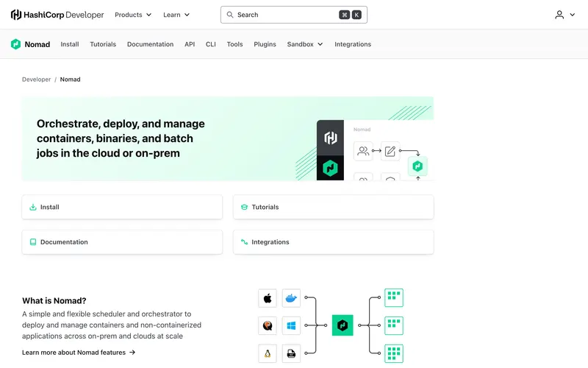Click the edit pencil icon in hero diagram

(x=390, y=151)
